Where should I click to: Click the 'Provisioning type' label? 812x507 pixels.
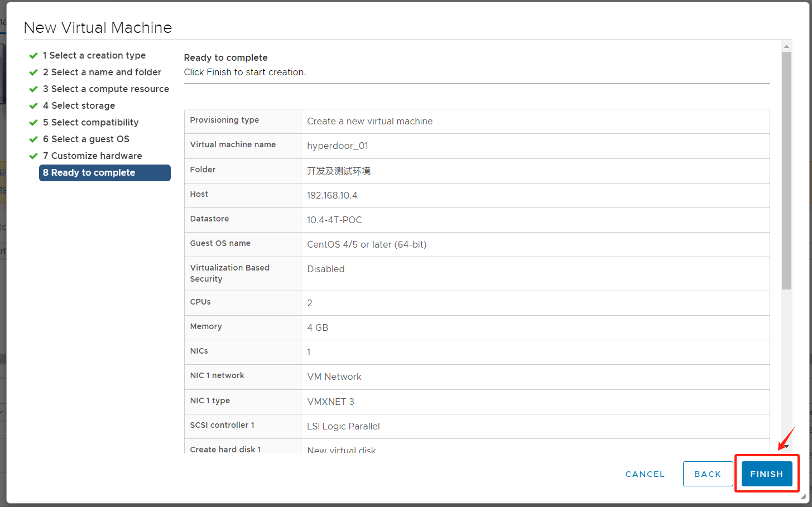pyautogui.click(x=224, y=120)
